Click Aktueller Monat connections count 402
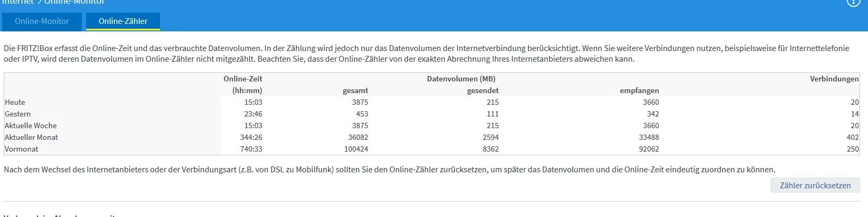 point(853,137)
